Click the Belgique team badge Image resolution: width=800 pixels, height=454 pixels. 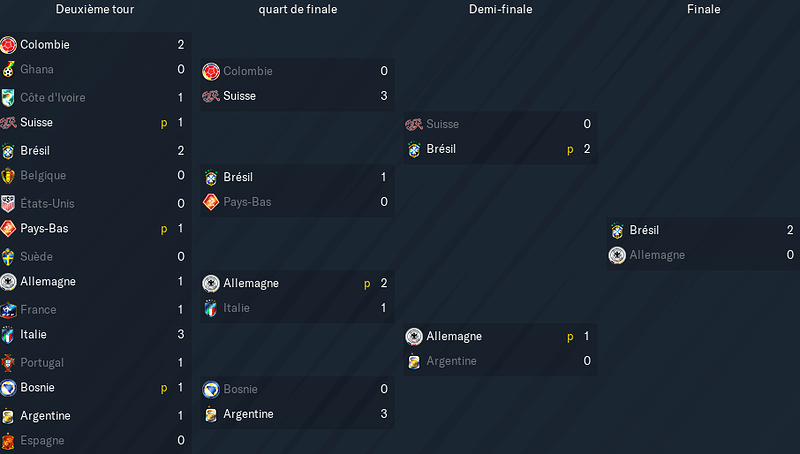[x=8, y=175]
